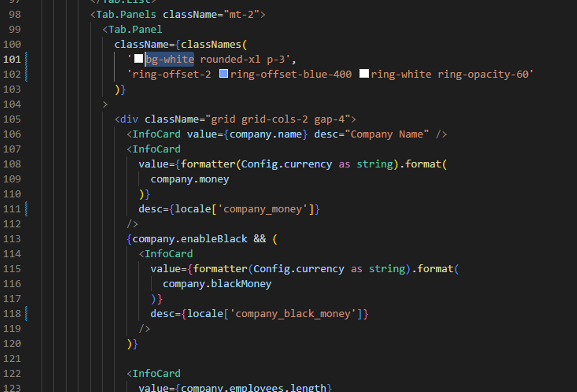Click 'Config.currency' on line 108
Viewport: 577px width, 392px height.
click(287, 164)
